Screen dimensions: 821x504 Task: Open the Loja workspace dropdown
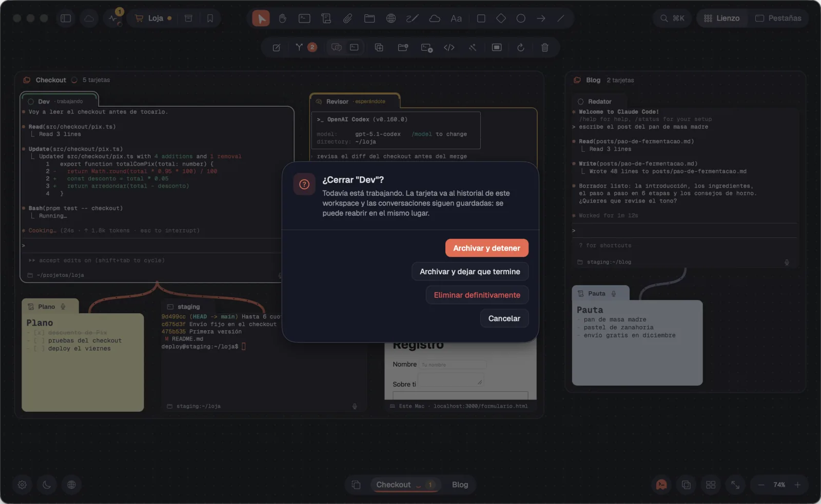(153, 18)
